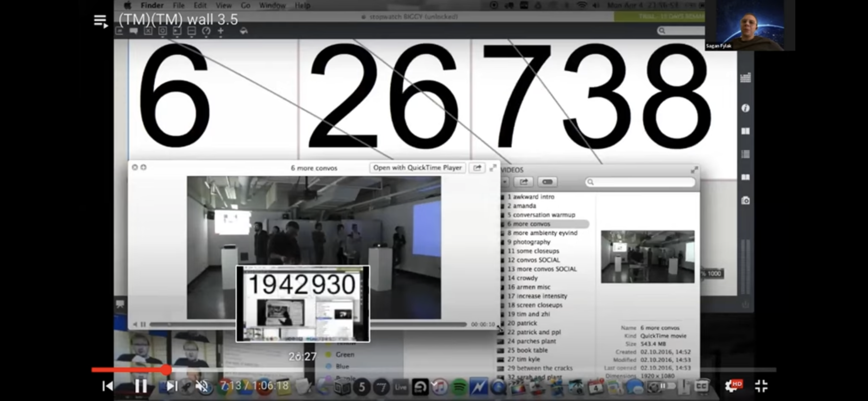
Task: Open the Window menu
Action: point(272,5)
